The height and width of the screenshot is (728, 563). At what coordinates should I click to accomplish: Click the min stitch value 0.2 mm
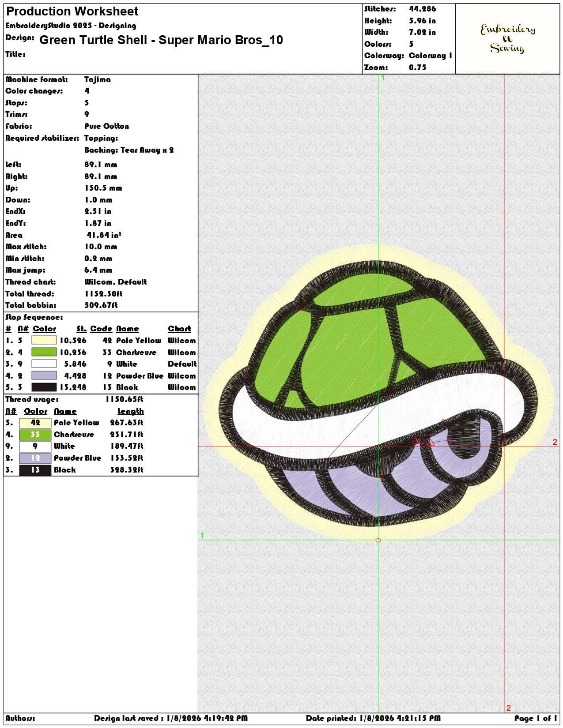[x=98, y=259]
